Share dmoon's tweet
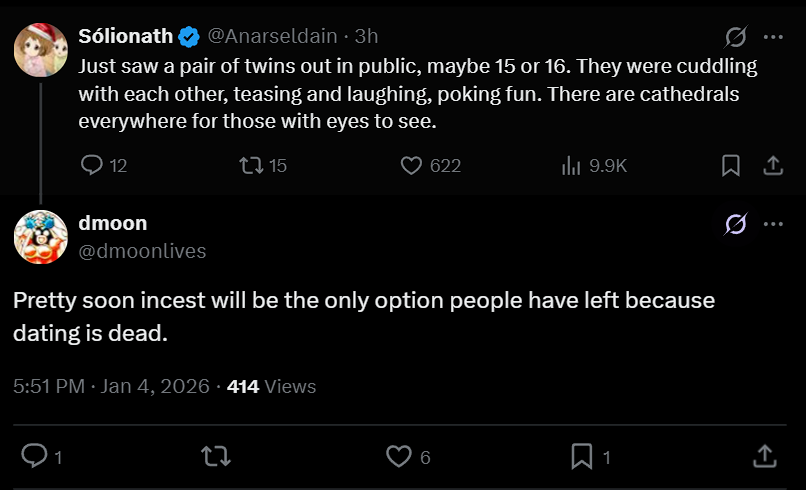Viewport: 806px width, 490px height. coord(764,456)
